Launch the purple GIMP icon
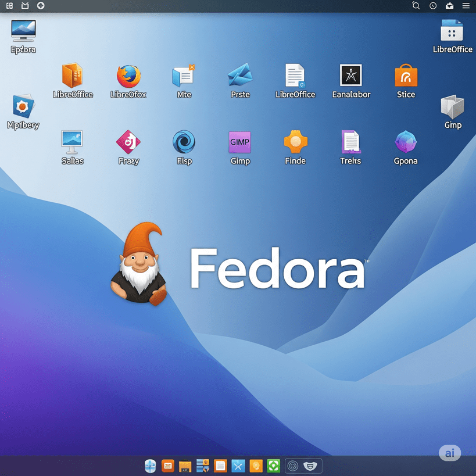 [239, 142]
